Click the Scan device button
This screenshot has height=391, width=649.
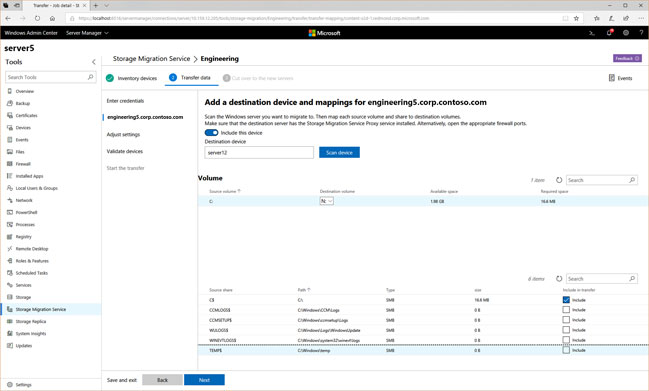click(339, 153)
